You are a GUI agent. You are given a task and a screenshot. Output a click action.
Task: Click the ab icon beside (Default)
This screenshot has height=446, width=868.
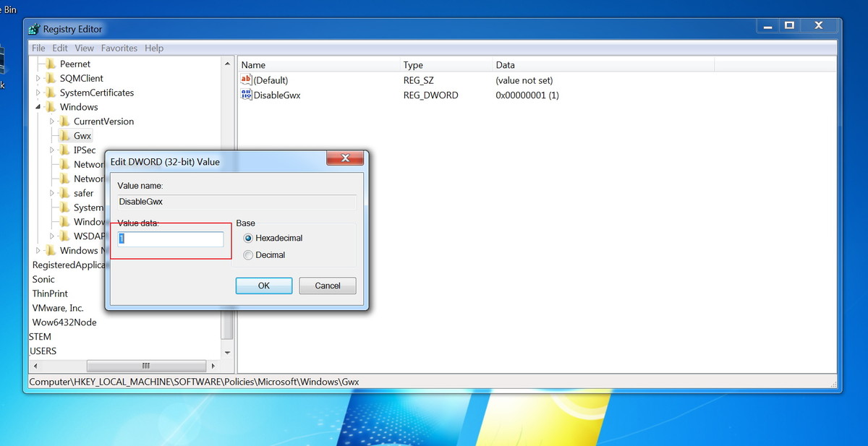(244, 80)
